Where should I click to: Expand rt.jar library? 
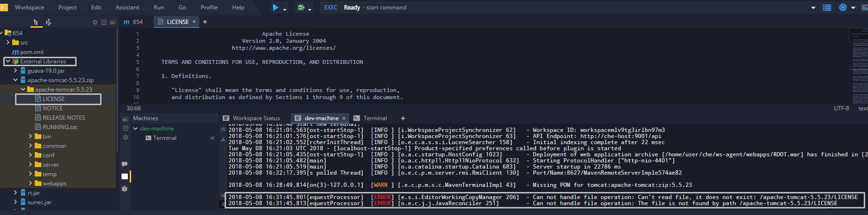point(16,192)
